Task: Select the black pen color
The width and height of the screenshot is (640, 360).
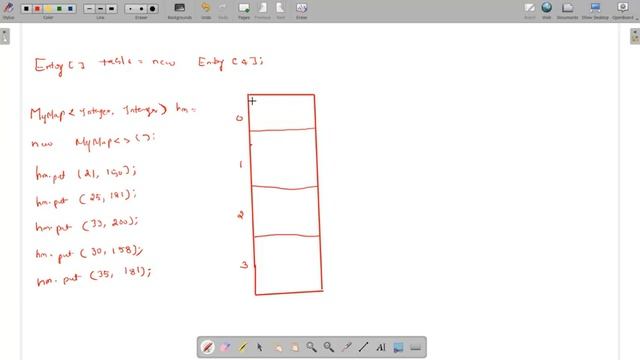Action: pos(27,9)
